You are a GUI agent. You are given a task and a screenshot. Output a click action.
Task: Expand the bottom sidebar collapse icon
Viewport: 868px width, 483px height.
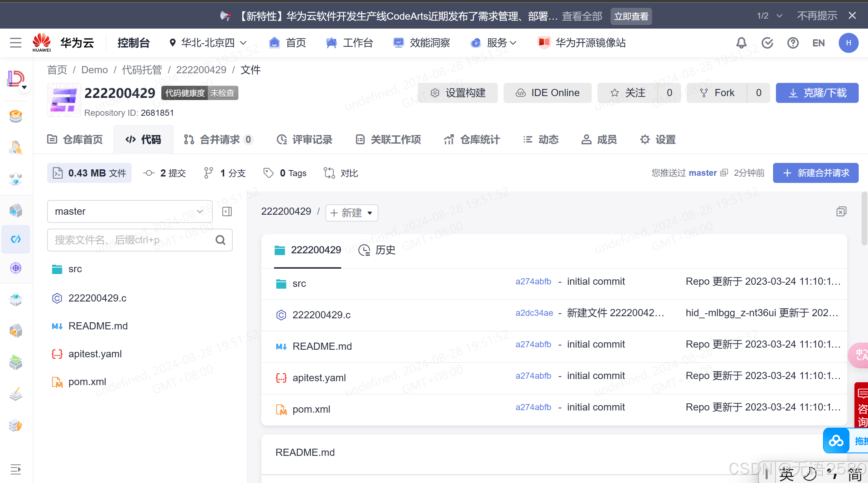pyautogui.click(x=16, y=469)
